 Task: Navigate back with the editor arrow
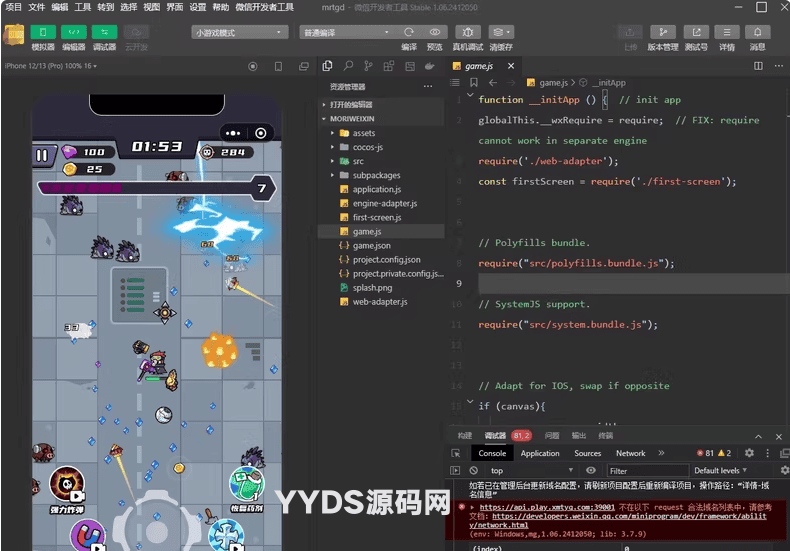click(x=493, y=83)
